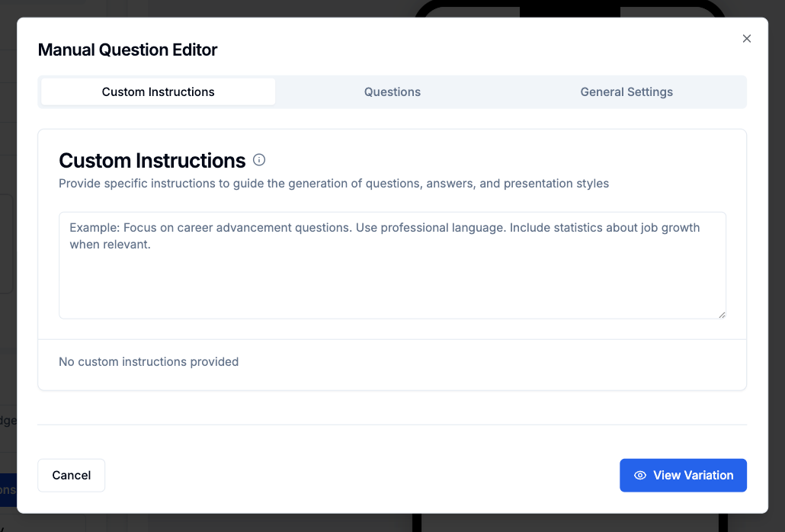Click the textarea resize handle corner
This screenshot has width=785, height=532.
point(722,315)
